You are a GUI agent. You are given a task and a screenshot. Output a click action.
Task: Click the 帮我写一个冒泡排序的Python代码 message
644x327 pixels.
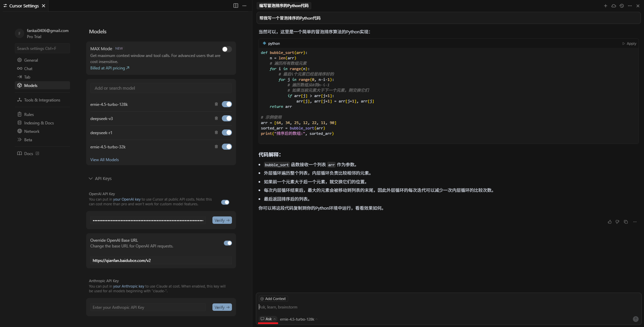click(448, 18)
